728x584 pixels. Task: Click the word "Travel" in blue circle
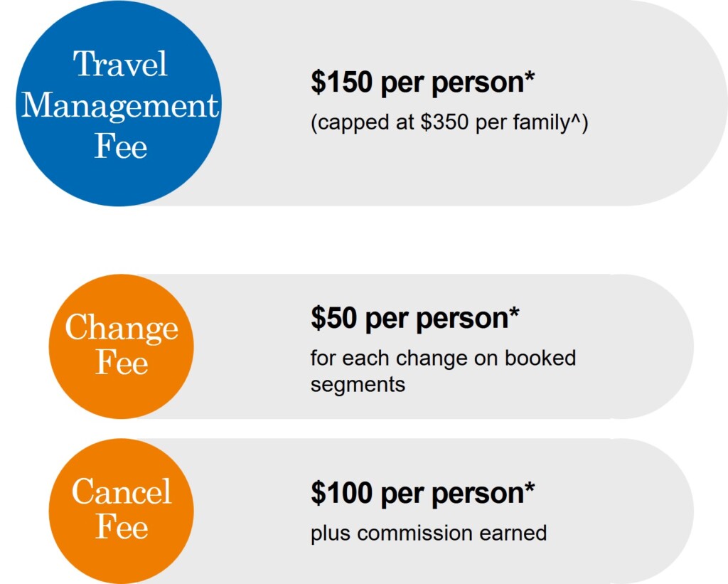click(x=121, y=64)
